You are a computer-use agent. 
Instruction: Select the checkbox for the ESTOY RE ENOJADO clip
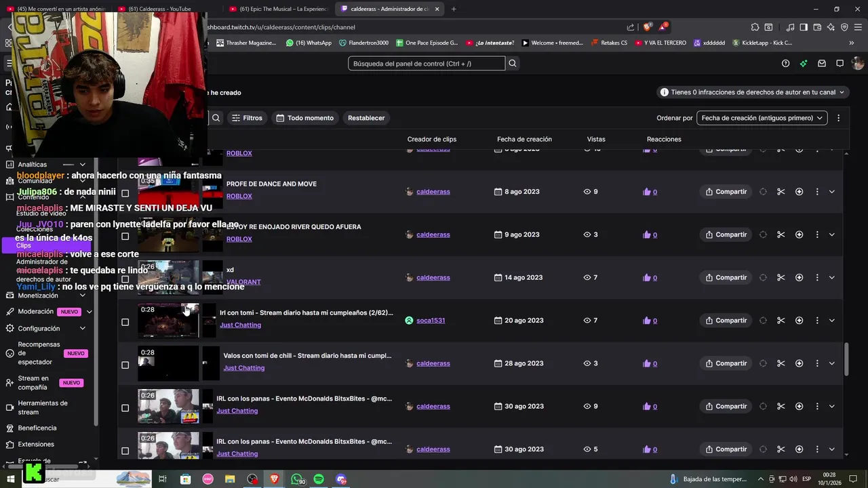point(125,237)
